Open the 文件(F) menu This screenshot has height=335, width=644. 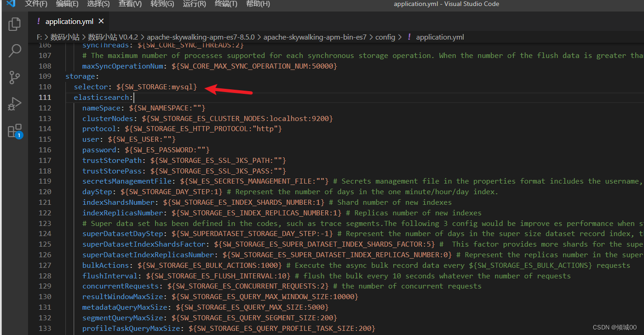point(36,4)
